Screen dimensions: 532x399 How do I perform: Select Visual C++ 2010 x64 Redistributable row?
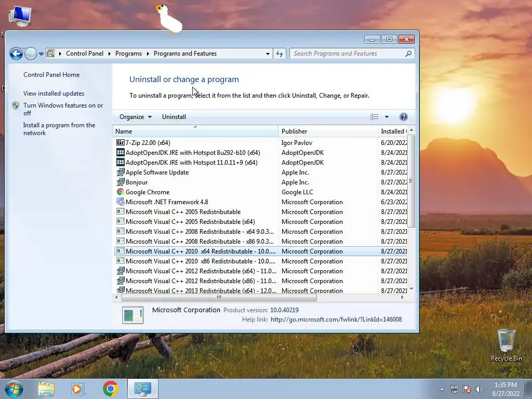(261, 251)
